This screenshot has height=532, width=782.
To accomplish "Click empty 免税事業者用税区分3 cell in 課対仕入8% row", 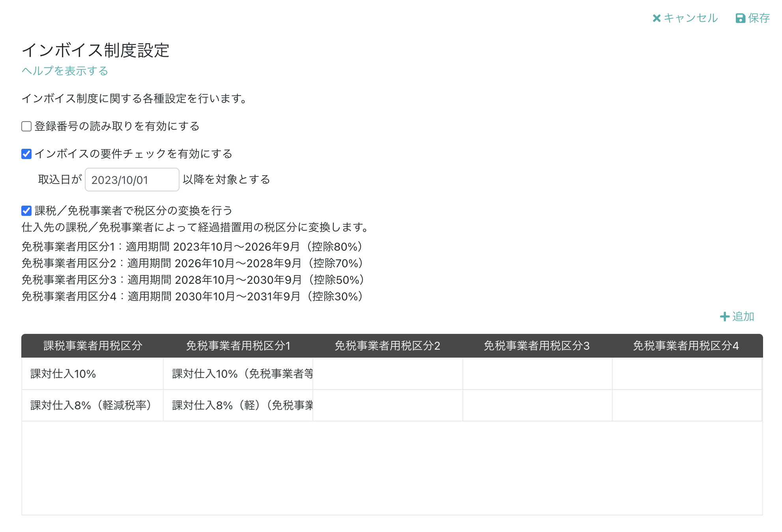I will pos(537,405).
